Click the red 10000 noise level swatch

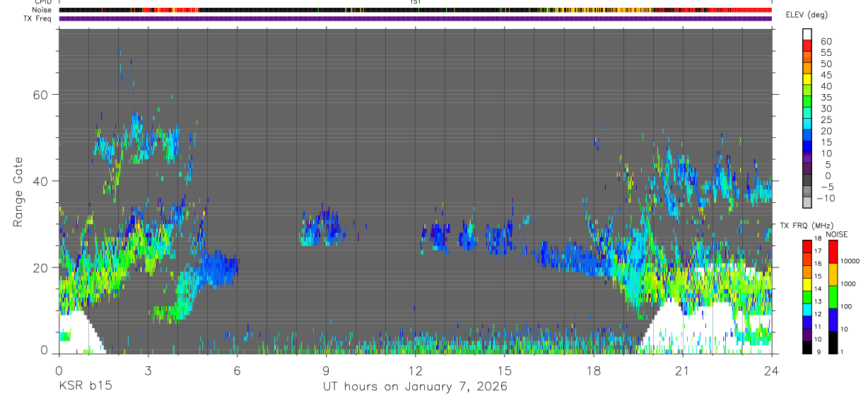coord(833,252)
